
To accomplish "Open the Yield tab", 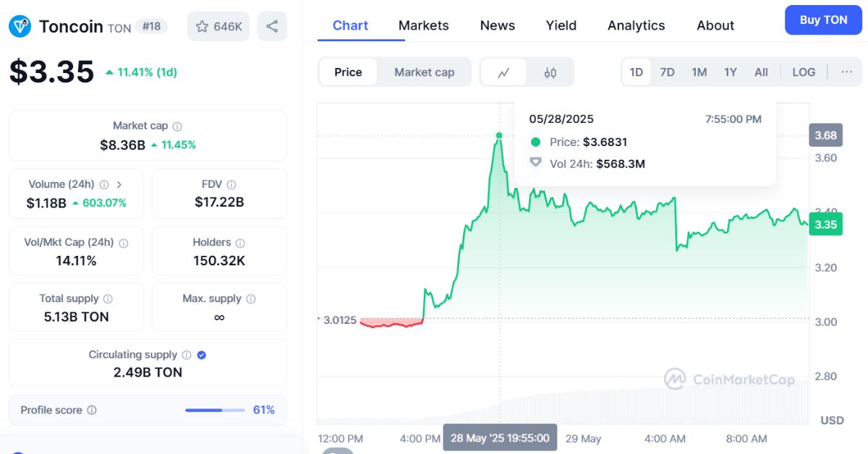I will click(x=561, y=25).
